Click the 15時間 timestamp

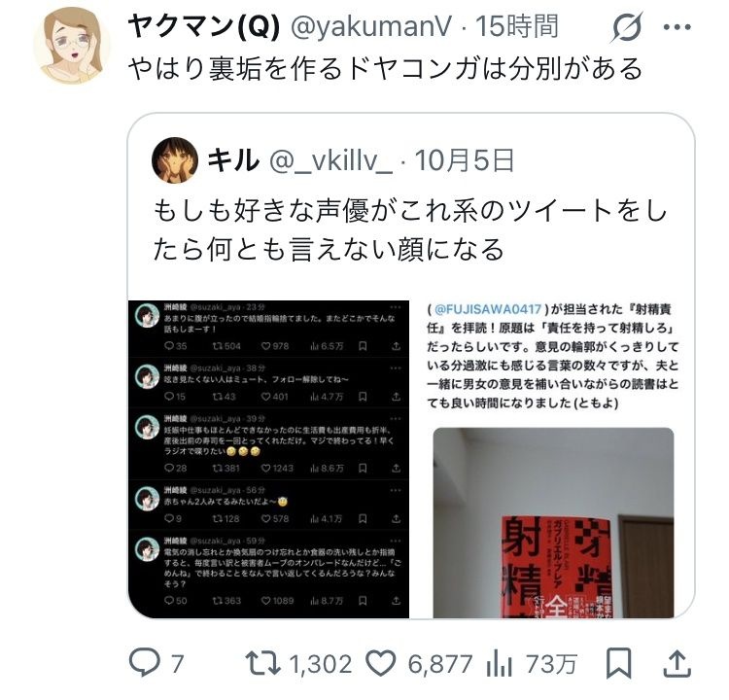pyautogui.click(x=516, y=26)
